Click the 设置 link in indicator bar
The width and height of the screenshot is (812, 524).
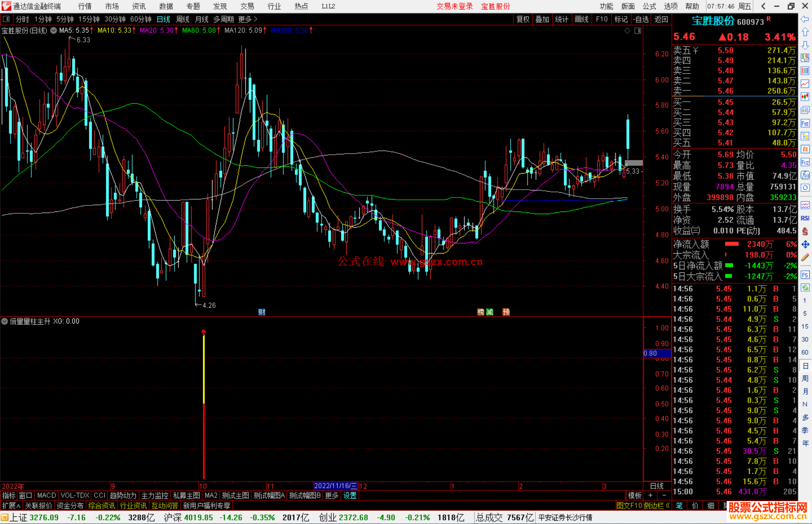click(x=350, y=495)
